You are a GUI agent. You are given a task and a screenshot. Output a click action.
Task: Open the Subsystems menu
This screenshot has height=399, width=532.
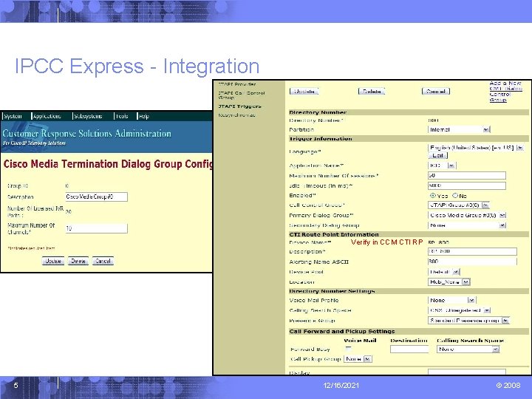[88, 116]
